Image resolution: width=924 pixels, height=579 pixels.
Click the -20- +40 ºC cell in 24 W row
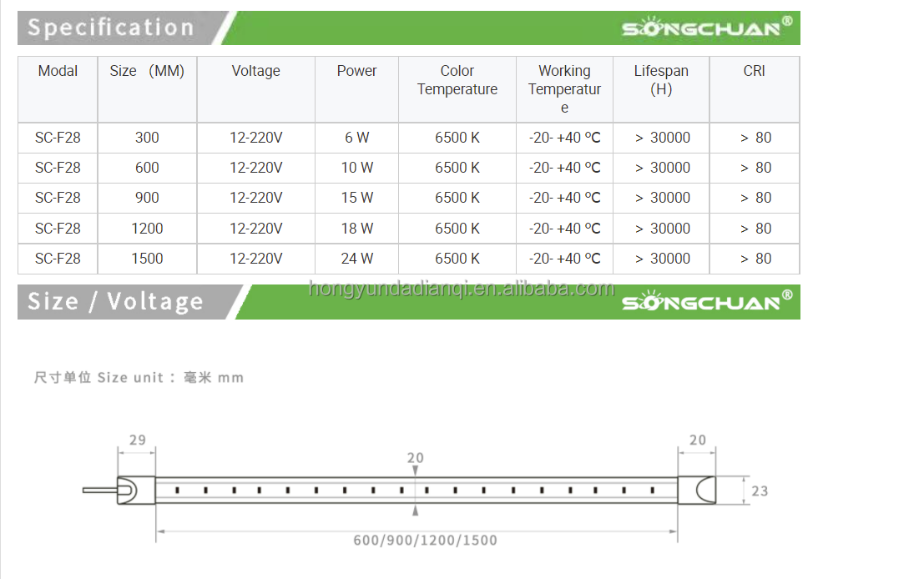564,259
